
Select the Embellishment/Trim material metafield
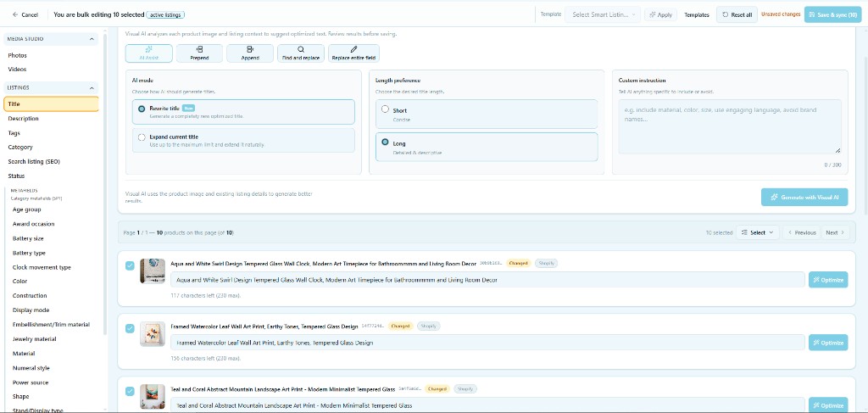[x=51, y=325]
